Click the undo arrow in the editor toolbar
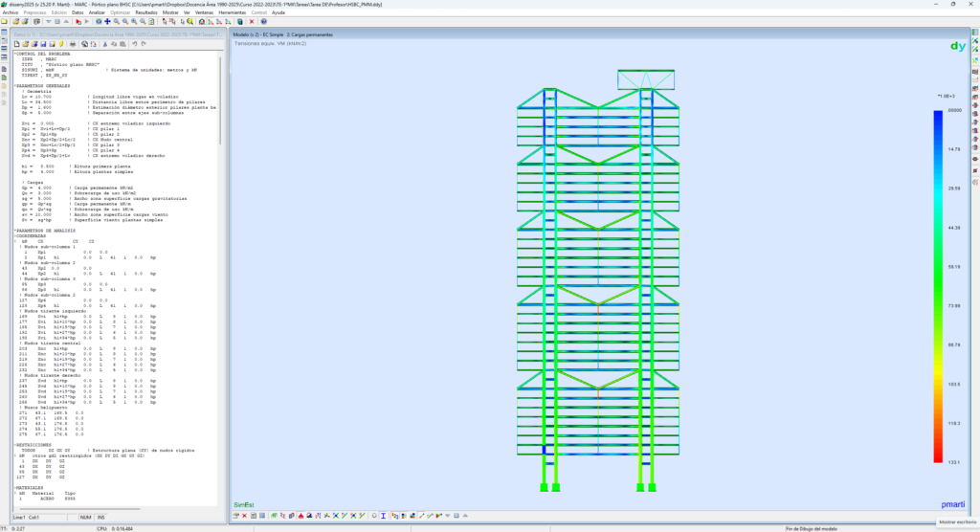Viewport: 980px width, 532px height. [135, 43]
